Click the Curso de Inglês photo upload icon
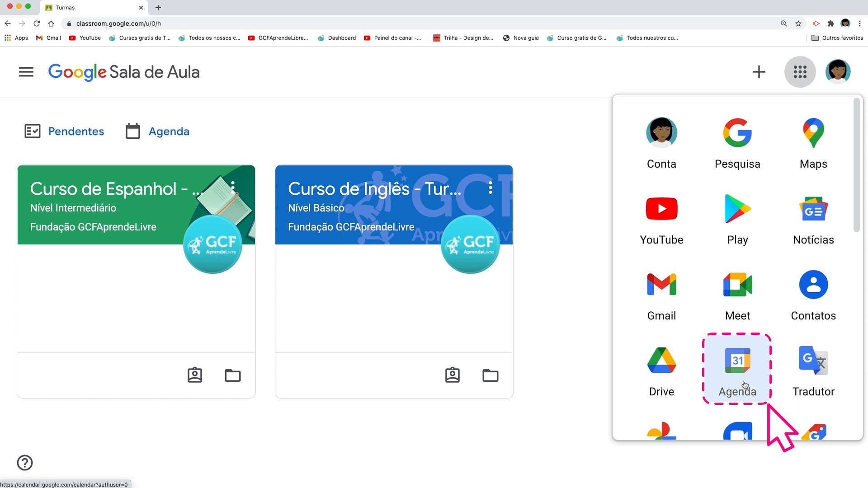 (452, 375)
